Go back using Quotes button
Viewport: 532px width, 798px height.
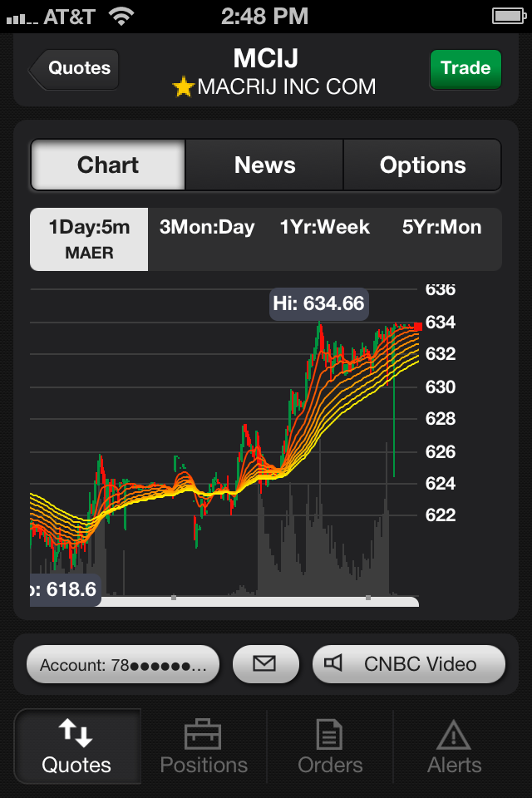click(75, 68)
